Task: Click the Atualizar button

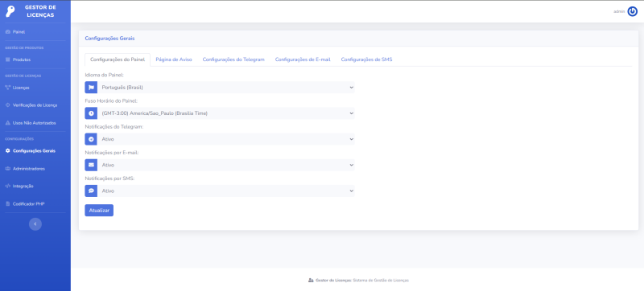Action: pos(99,211)
